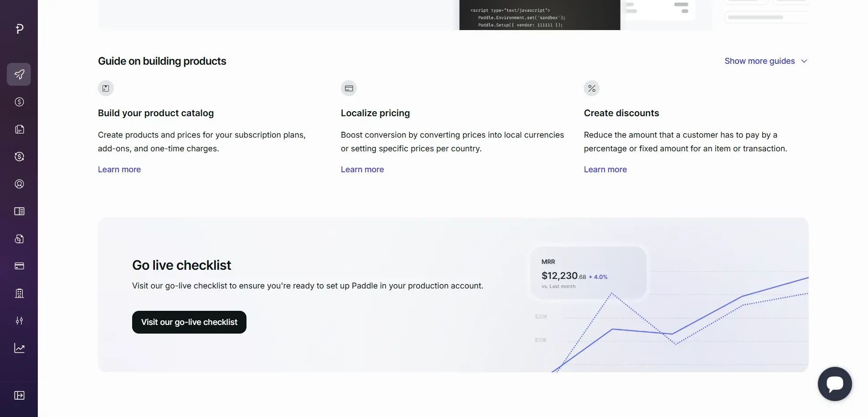Open the Business building icon in sidebar
The height and width of the screenshot is (417, 868).
point(19,293)
